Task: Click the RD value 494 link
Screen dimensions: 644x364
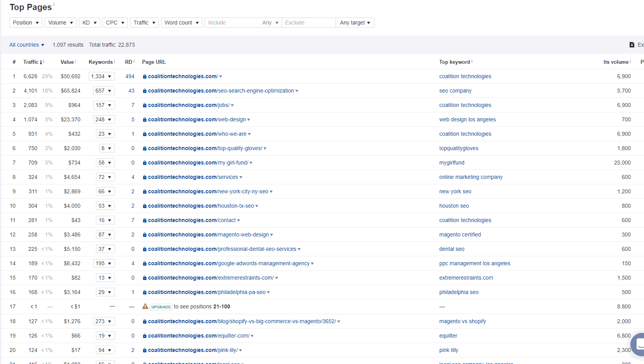Action: pyautogui.click(x=130, y=76)
